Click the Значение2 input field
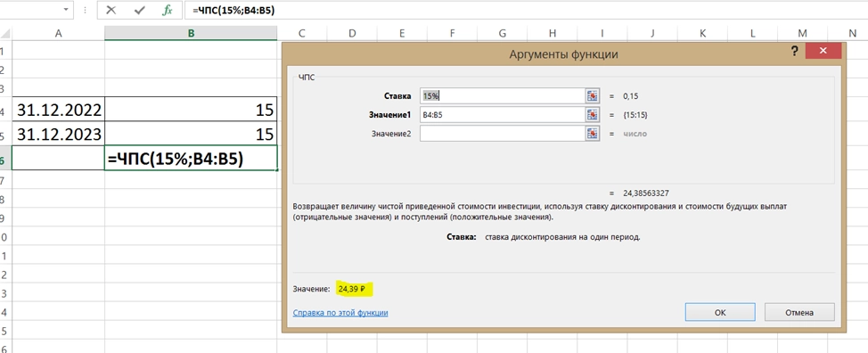The image size is (868, 353). [x=503, y=134]
